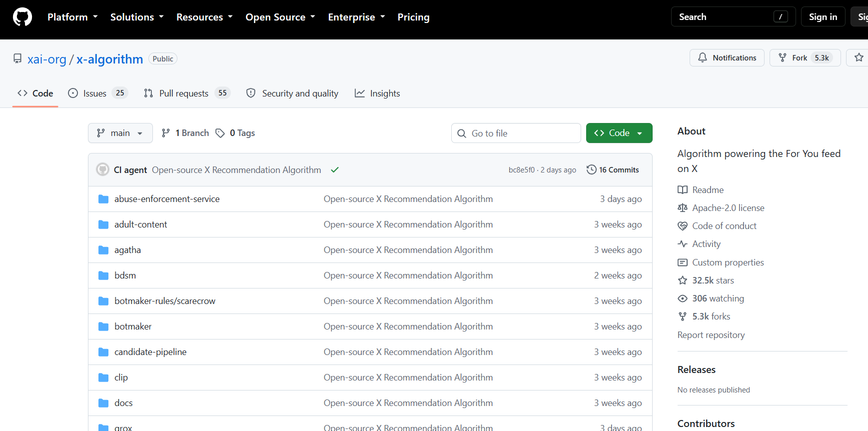
Task: Click the 306 watching text
Action: [718, 298]
